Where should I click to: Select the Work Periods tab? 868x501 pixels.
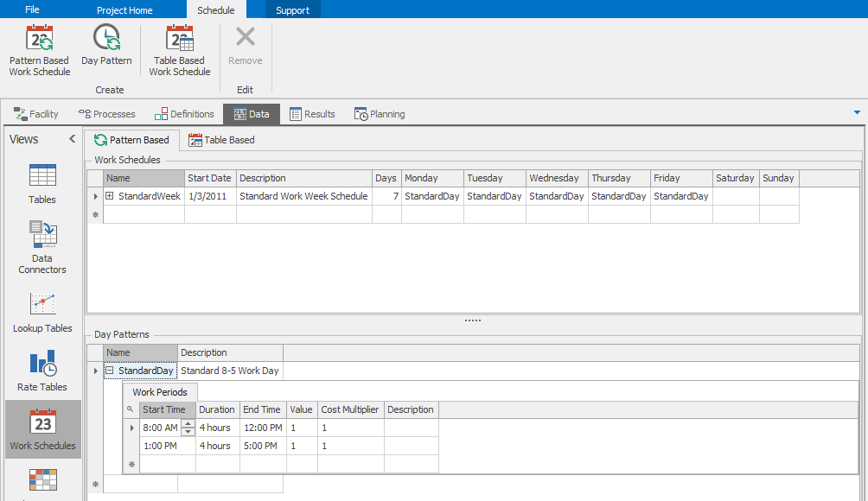(160, 392)
